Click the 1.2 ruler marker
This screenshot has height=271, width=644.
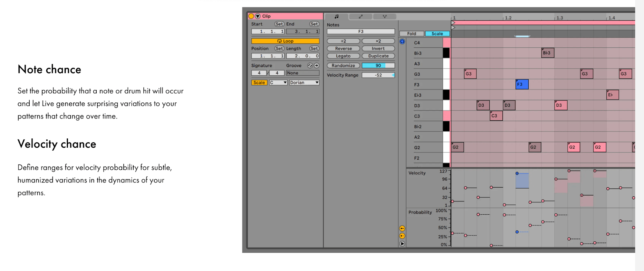[x=508, y=18]
